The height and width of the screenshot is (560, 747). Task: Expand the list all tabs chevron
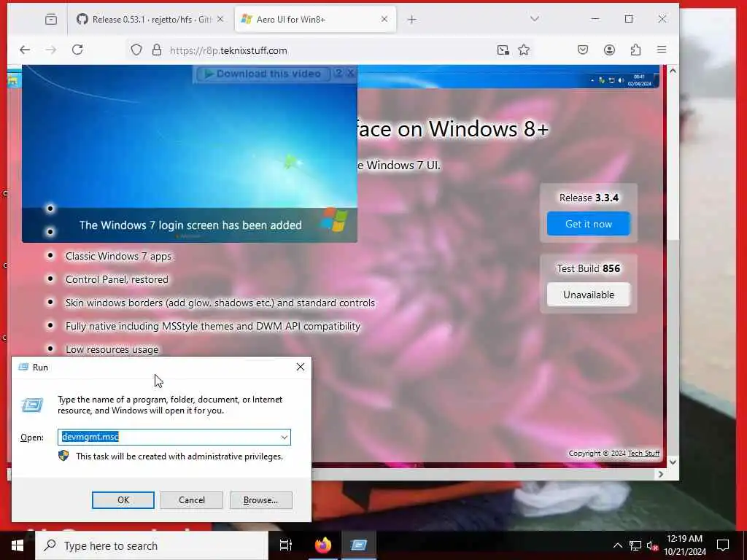(535, 19)
